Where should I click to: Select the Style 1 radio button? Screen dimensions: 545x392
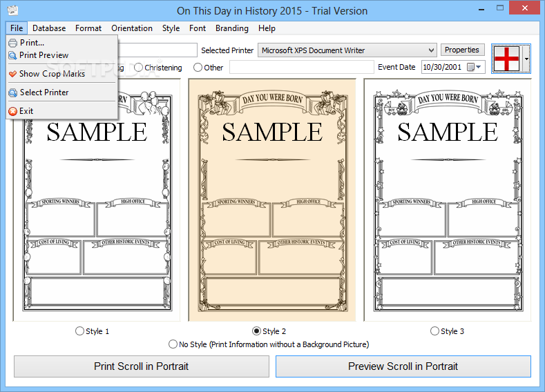(x=79, y=331)
